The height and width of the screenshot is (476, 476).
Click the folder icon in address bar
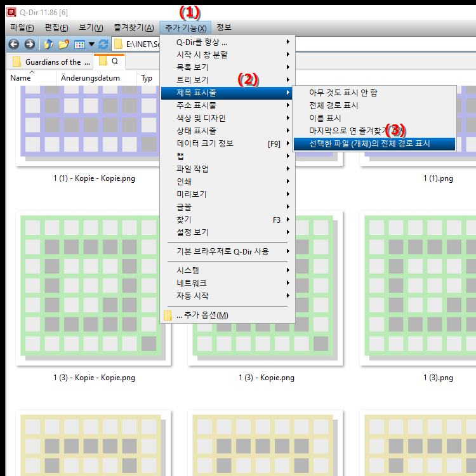(118, 44)
